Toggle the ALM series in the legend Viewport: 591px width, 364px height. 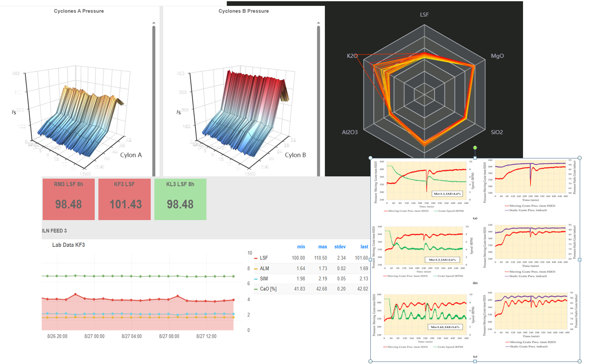(264, 269)
